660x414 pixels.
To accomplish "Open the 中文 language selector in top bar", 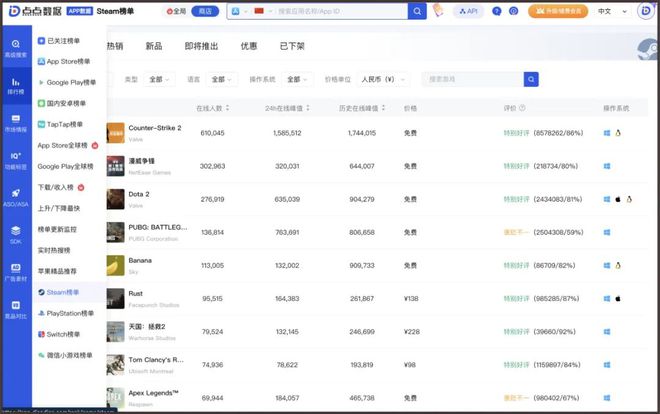I will point(612,11).
